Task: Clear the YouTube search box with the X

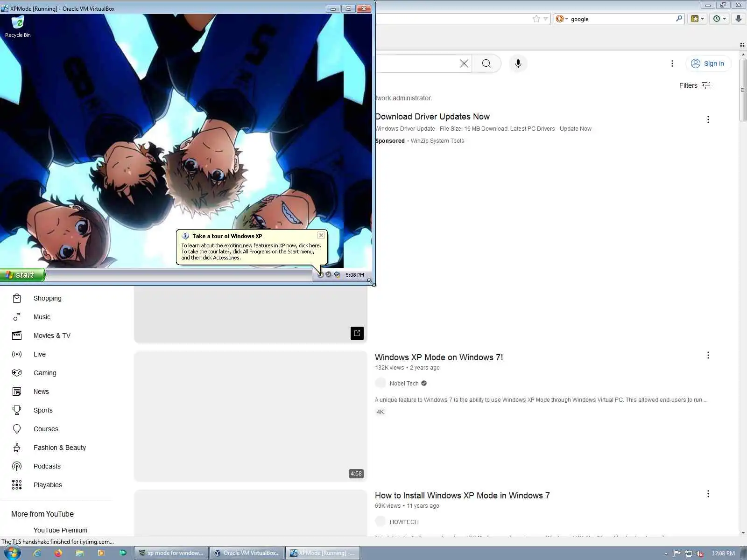Action: [464, 63]
